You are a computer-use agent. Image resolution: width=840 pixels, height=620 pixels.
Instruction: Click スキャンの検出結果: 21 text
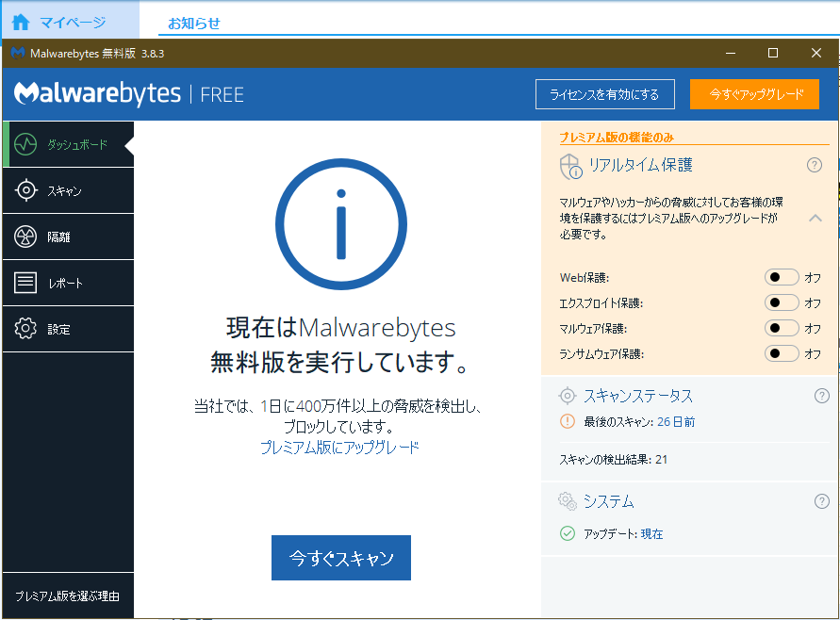click(x=614, y=460)
